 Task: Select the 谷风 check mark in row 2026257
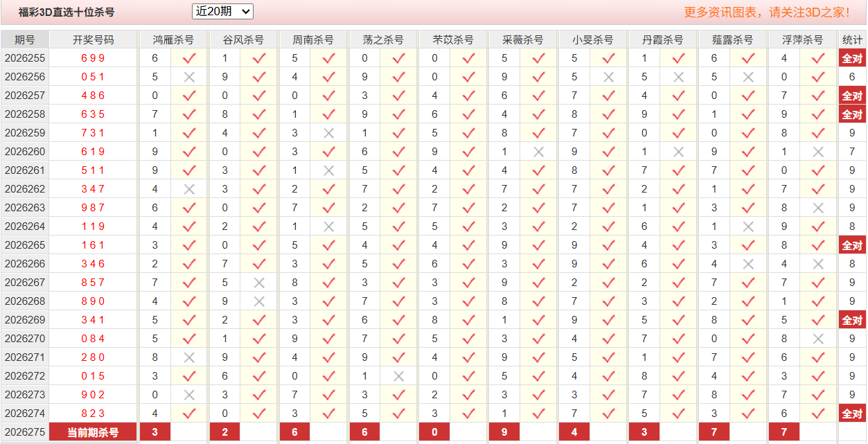tap(259, 96)
